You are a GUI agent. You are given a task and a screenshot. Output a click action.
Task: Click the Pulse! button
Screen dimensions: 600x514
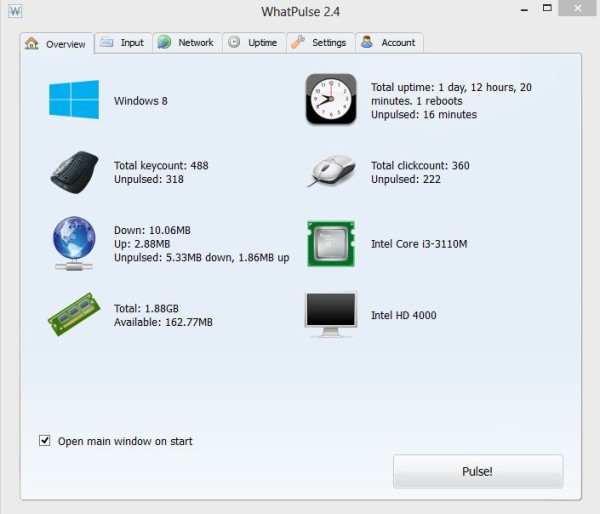tap(478, 471)
